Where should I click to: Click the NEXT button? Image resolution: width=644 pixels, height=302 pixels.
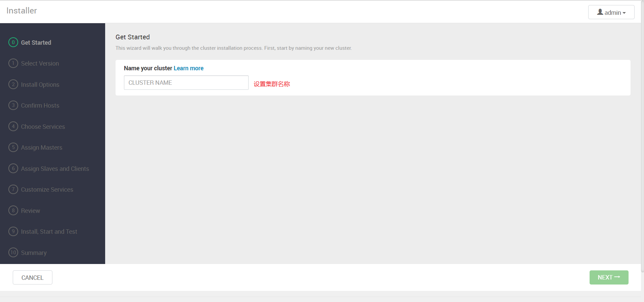click(x=609, y=277)
